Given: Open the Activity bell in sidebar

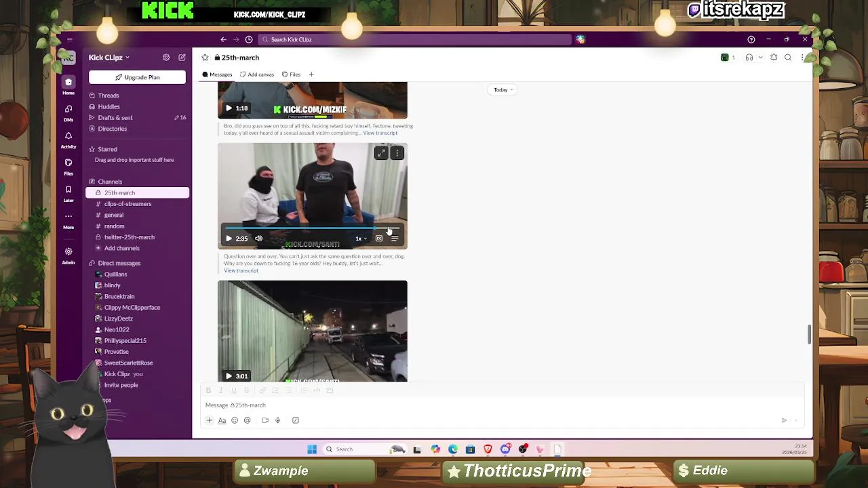Looking at the screenshot, I should tap(68, 140).
